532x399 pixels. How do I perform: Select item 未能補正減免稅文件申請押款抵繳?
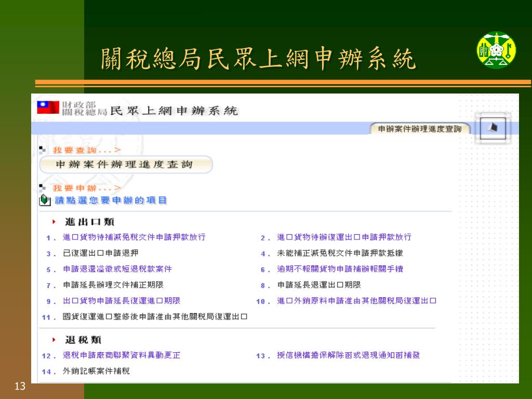[x=340, y=253]
